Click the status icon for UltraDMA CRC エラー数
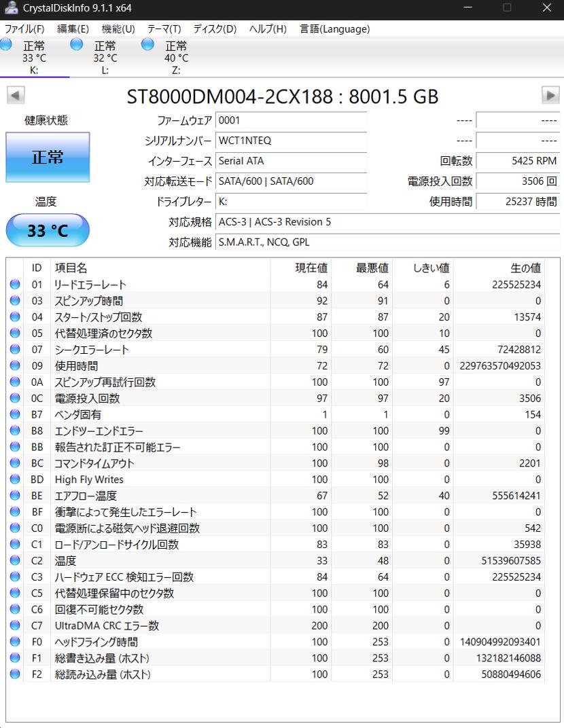The image size is (564, 728). point(15,625)
